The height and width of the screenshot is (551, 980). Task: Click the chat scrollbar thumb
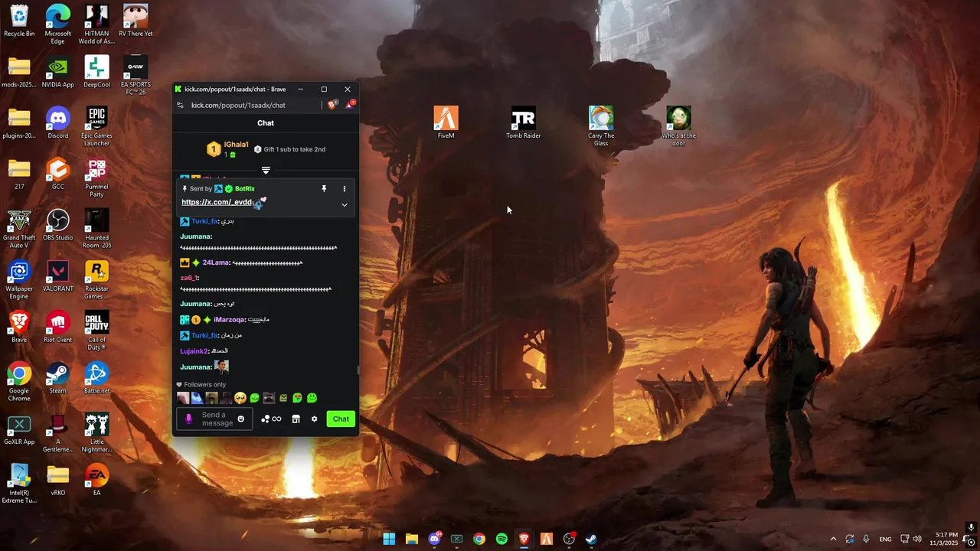click(x=358, y=370)
